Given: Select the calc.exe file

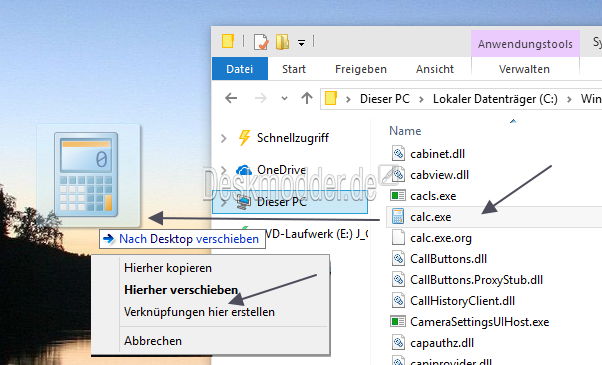Looking at the screenshot, I should pos(430,217).
